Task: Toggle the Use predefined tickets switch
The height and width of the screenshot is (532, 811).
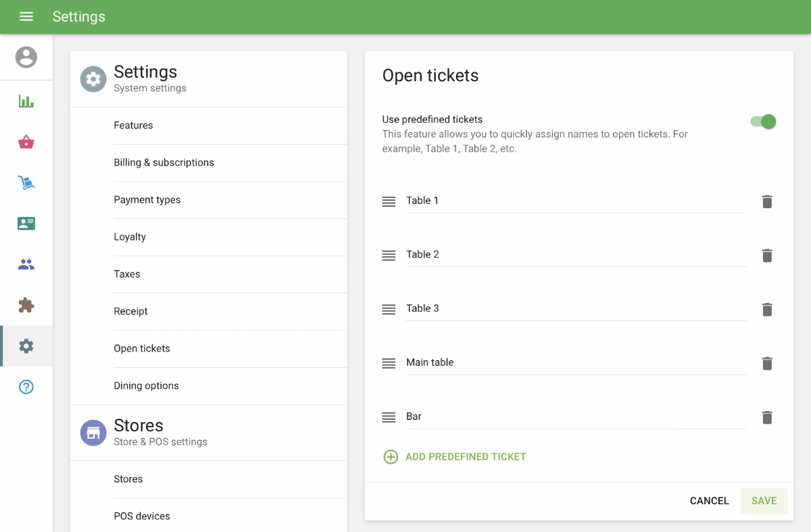Action: 763,122
